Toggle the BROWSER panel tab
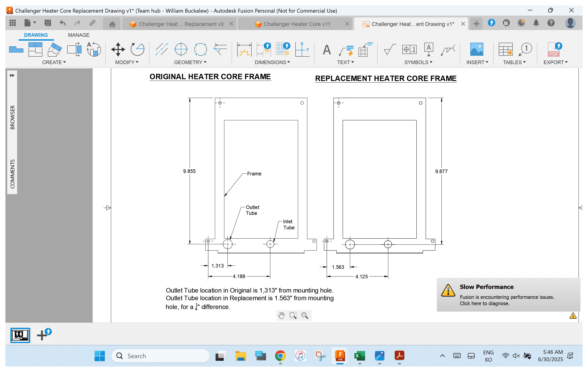Screen dimensions: 588x372 click(12, 117)
